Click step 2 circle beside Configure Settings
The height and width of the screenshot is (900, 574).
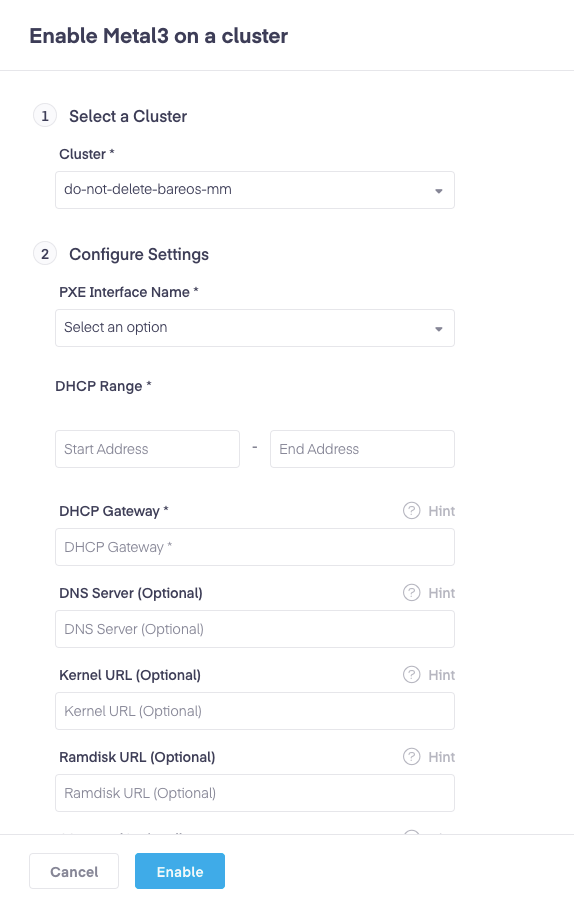point(45,254)
